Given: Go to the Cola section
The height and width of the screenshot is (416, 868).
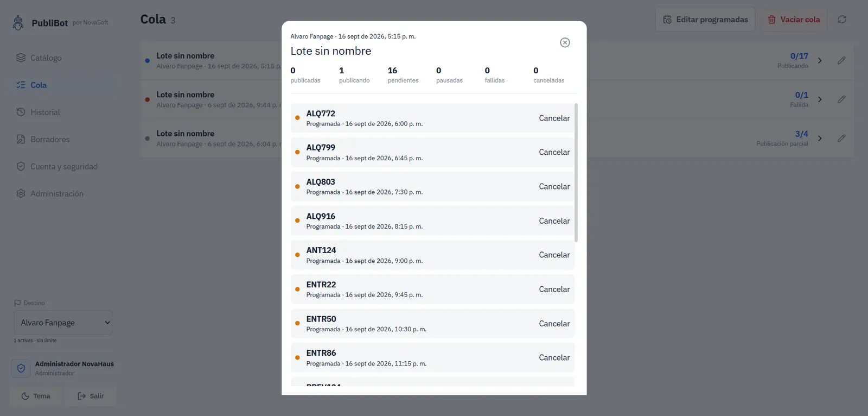Looking at the screenshot, I should click(x=64, y=85).
